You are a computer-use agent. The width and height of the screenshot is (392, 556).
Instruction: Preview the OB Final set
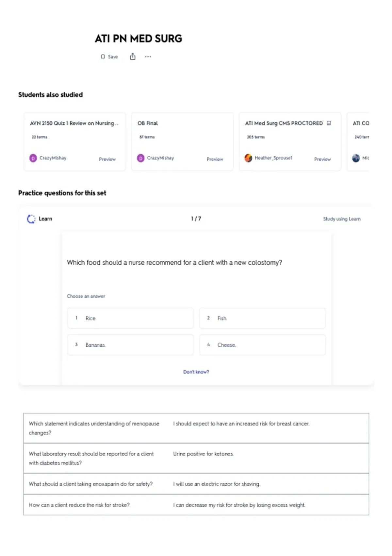pos(215,159)
